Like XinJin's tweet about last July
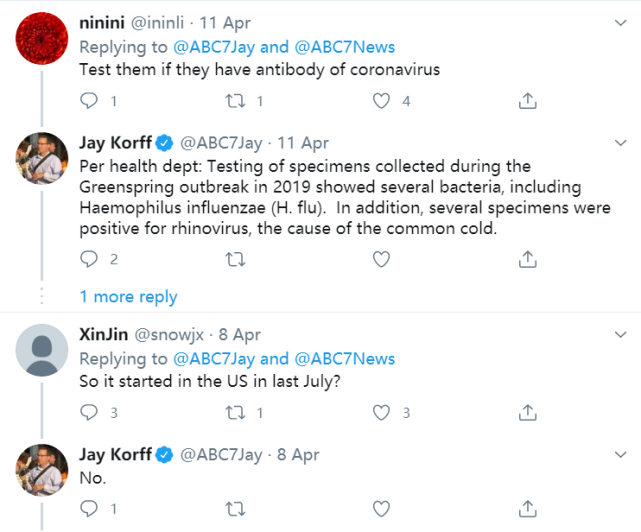641x532 pixels. [381, 412]
